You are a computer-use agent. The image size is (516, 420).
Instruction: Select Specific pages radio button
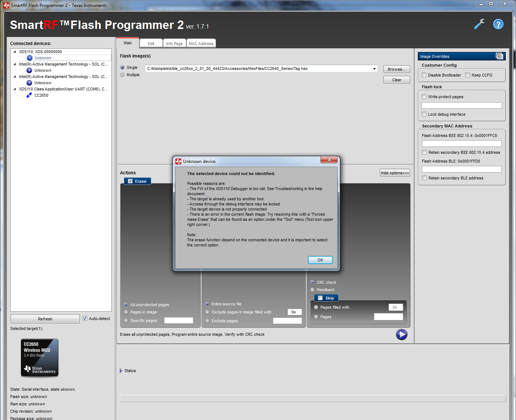click(126, 320)
